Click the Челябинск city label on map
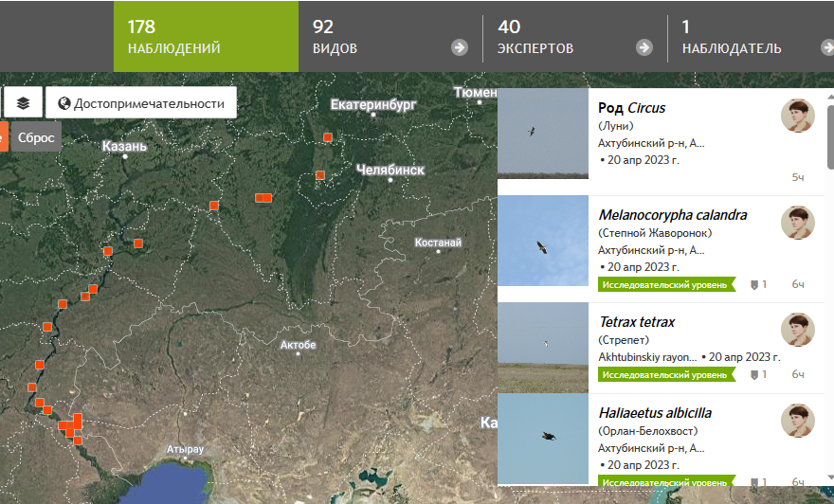The image size is (834, 504). (390, 170)
